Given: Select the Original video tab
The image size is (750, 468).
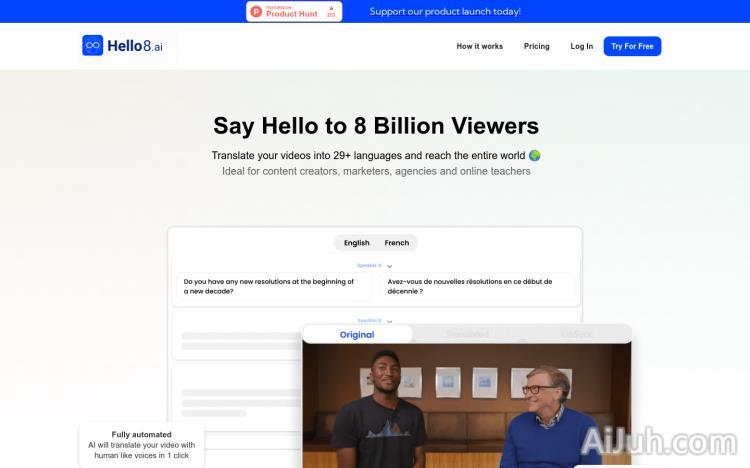Looking at the screenshot, I should point(357,335).
